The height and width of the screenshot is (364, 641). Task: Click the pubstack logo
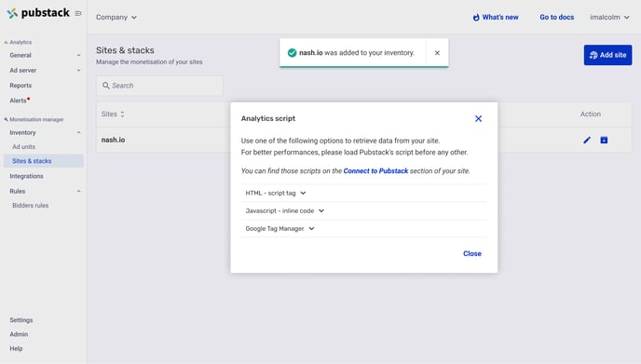click(38, 13)
